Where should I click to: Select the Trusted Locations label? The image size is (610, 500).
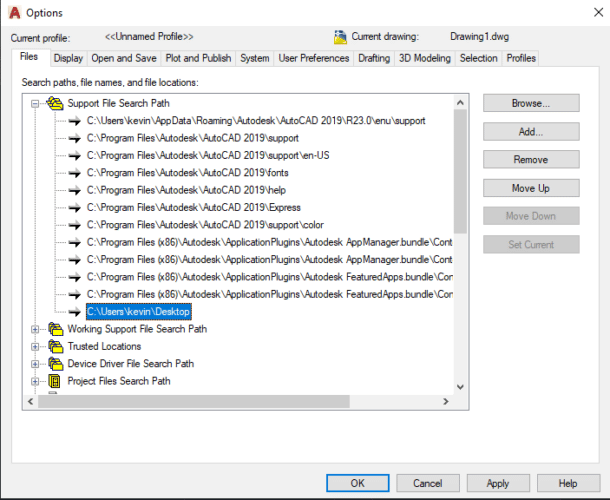(x=104, y=346)
